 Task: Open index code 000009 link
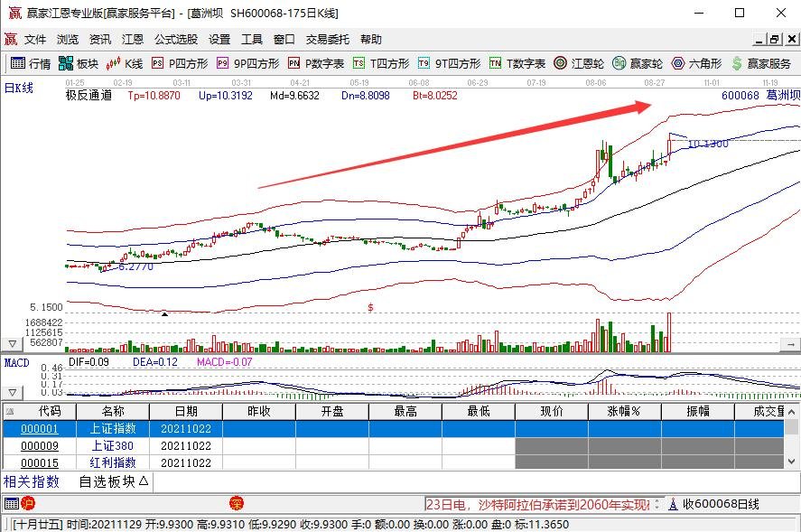click(40, 445)
